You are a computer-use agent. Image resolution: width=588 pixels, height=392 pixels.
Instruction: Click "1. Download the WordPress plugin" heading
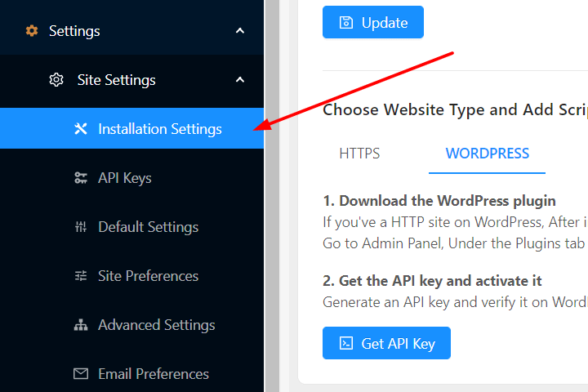tap(439, 201)
